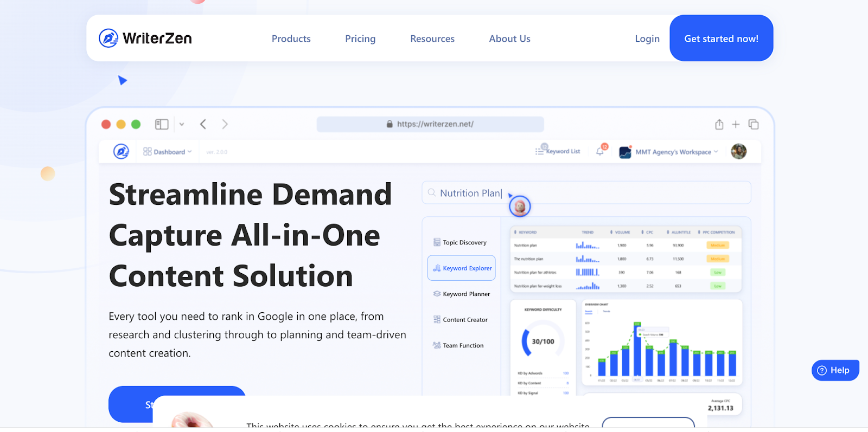Toggle the mockup browser sidebar icon

click(x=162, y=124)
